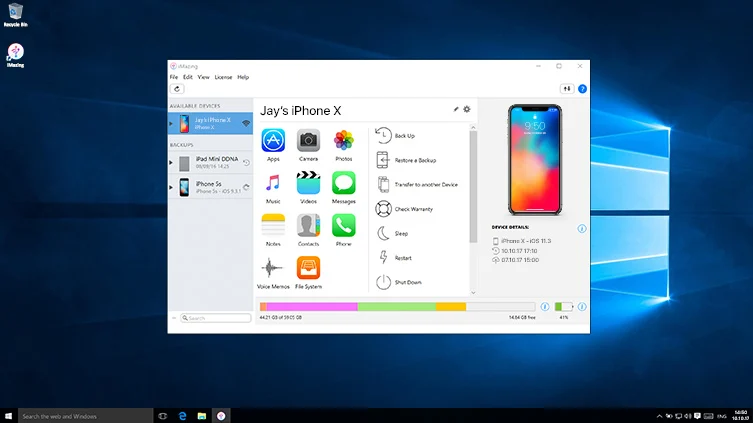The width and height of the screenshot is (753, 423).
Task: Open the Voice Memos icon
Action: [273, 267]
